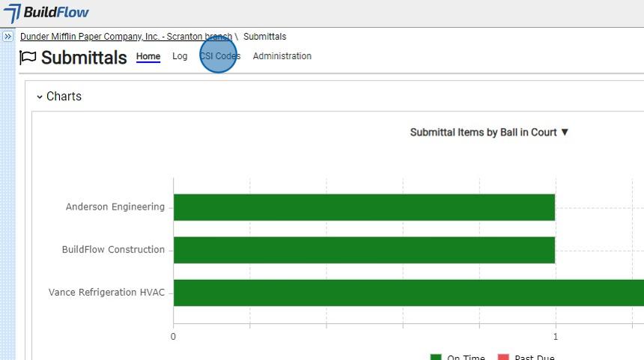Open the CSI Codes tab

pyautogui.click(x=220, y=56)
